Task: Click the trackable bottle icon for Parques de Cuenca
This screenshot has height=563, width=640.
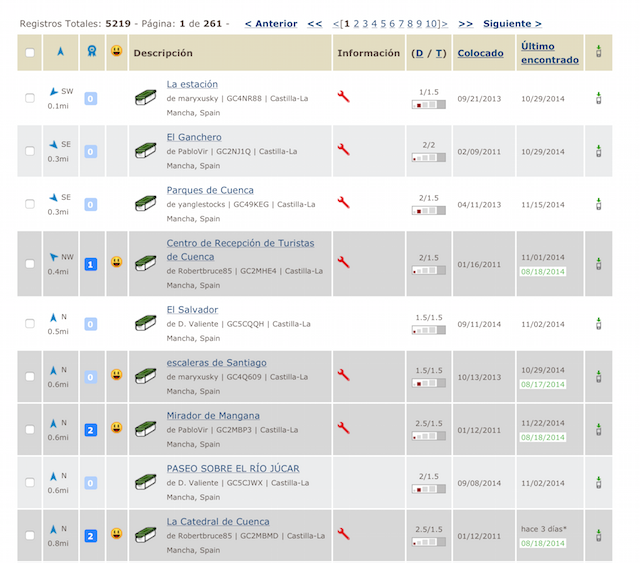Action: 598,203
